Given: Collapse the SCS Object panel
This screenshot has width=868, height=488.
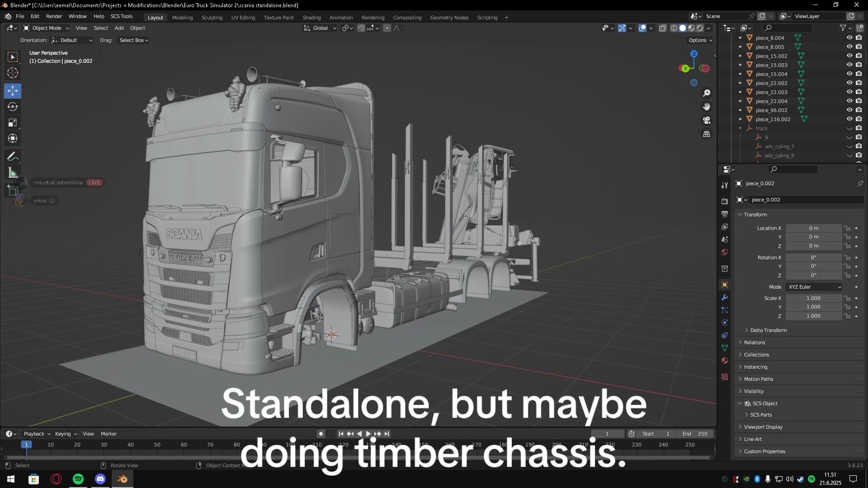Looking at the screenshot, I should (x=740, y=404).
